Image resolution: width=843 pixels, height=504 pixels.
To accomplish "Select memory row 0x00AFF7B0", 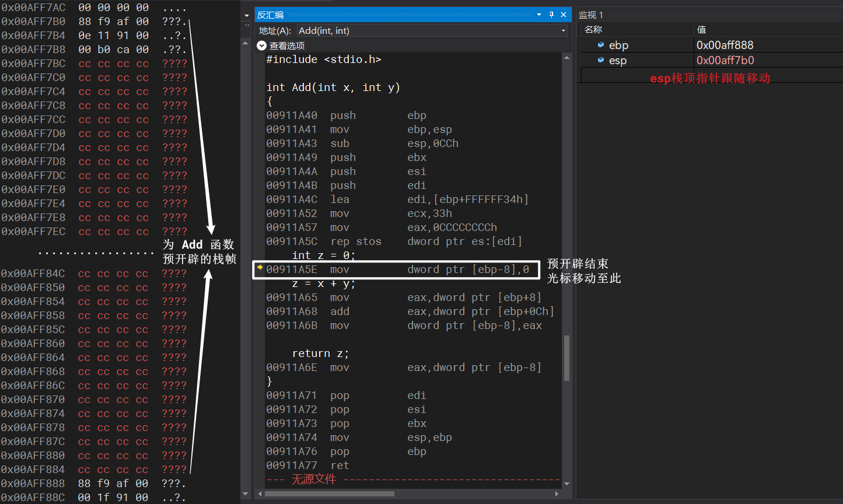I will coord(94,22).
